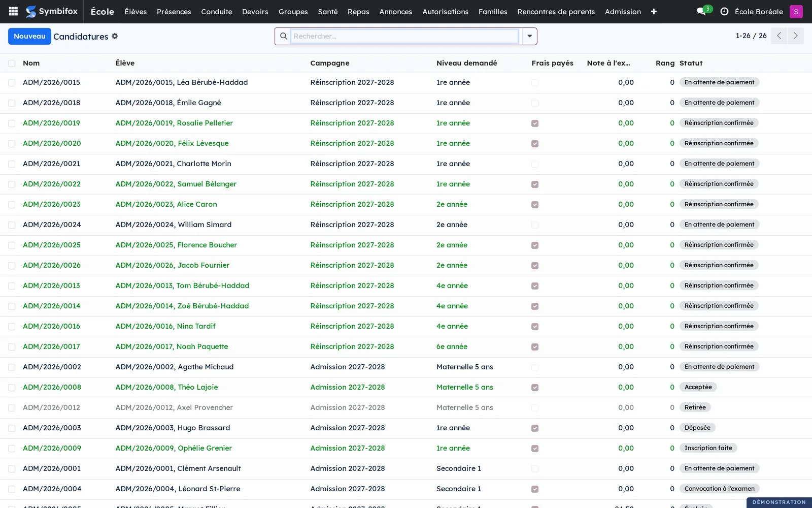Screen dimensions: 812x508
Task: Click the 1-26 / 26 pager counter
Action: pyautogui.click(x=751, y=36)
